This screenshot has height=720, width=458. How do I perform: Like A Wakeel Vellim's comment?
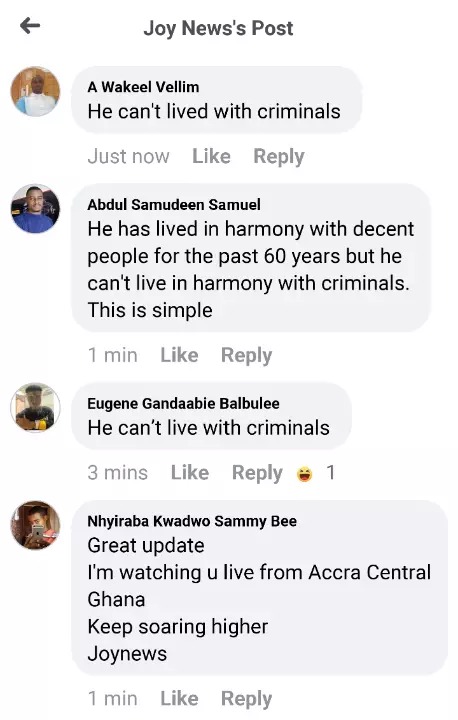point(211,156)
